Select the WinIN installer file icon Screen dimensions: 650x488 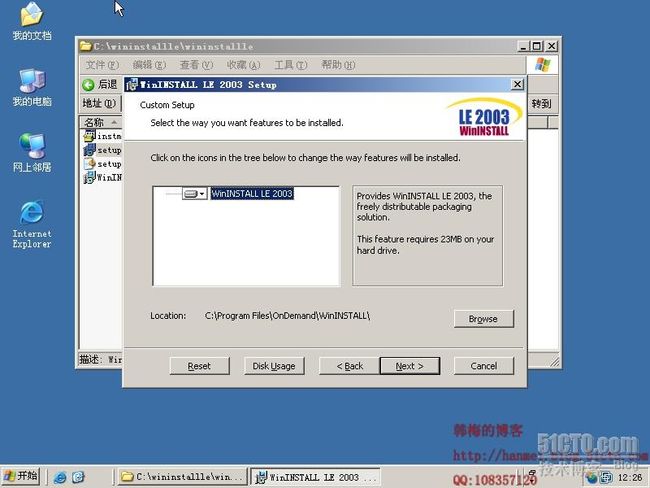[x=90, y=177]
